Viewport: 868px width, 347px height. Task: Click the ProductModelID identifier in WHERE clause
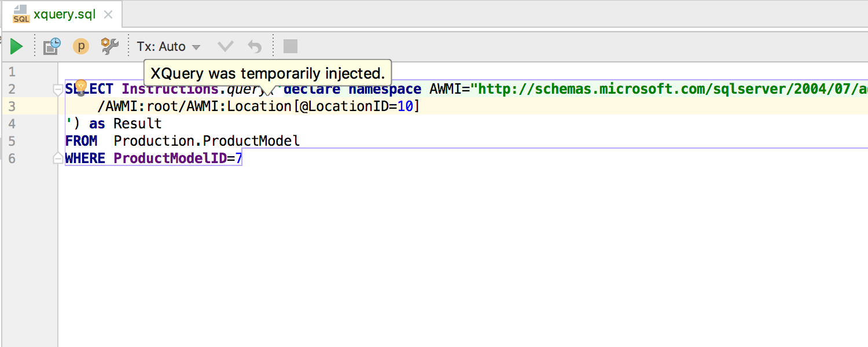pyautogui.click(x=170, y=158)
